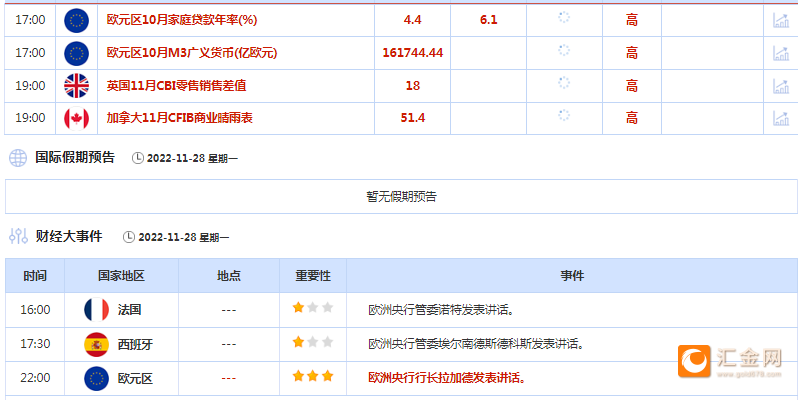Open 欧洲央行行长拉加德发表讲话 event
The image size is (798, 400).
click(447, 378)
